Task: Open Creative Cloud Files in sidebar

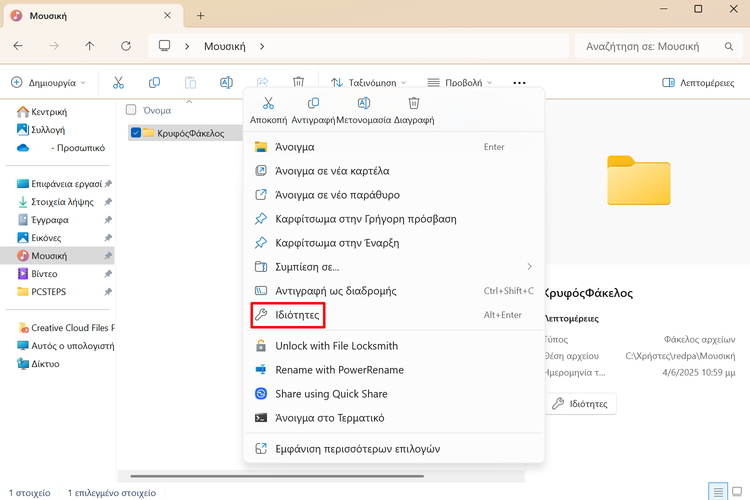Action: click(66, 328)
